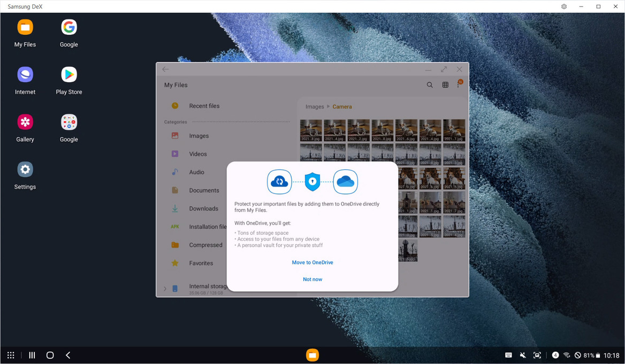Image resolution: width=625 pixels, height=364 pixels.
Task: Minimize the My Files window
Action: 428,69
